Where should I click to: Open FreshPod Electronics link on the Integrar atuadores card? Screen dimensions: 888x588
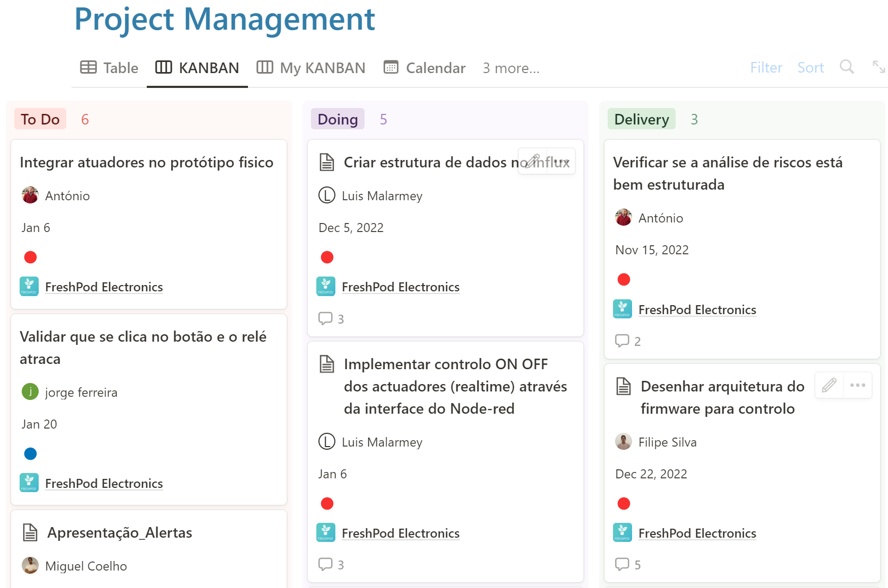click(x=104, y=287)
